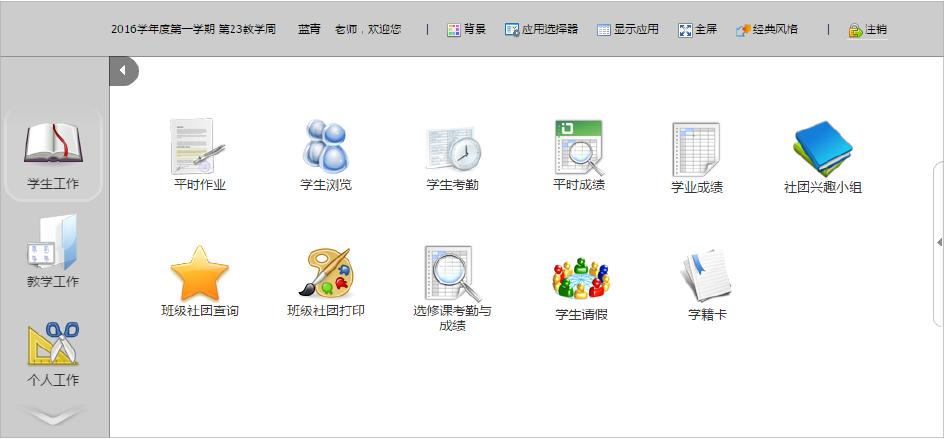Select the 学生工作 sidebar tab
The width and height of the screenshot is (944, 439).
pos(54,155)
